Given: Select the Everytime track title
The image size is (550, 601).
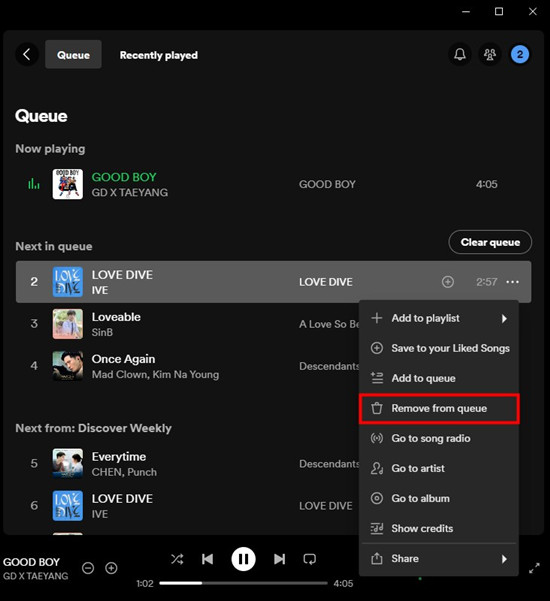Looking at the screenshot, I should coord(119,457).
